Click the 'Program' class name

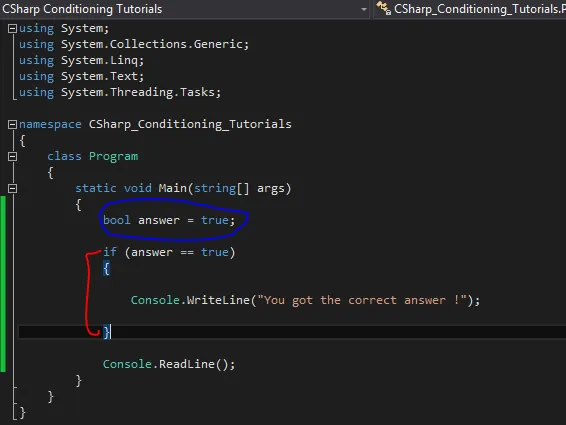pyautogui.click(x=113, y=157)
